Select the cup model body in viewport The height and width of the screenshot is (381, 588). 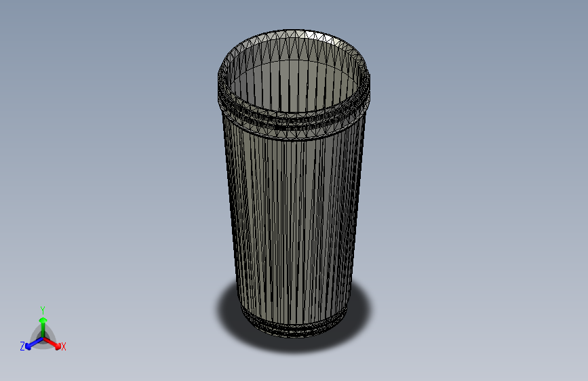[294, 184]
